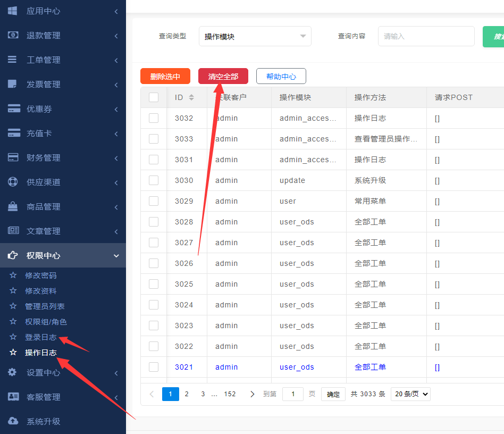
Task: Click the 删除选中 button
Action: pyautogui.click(x=165, y=76)
